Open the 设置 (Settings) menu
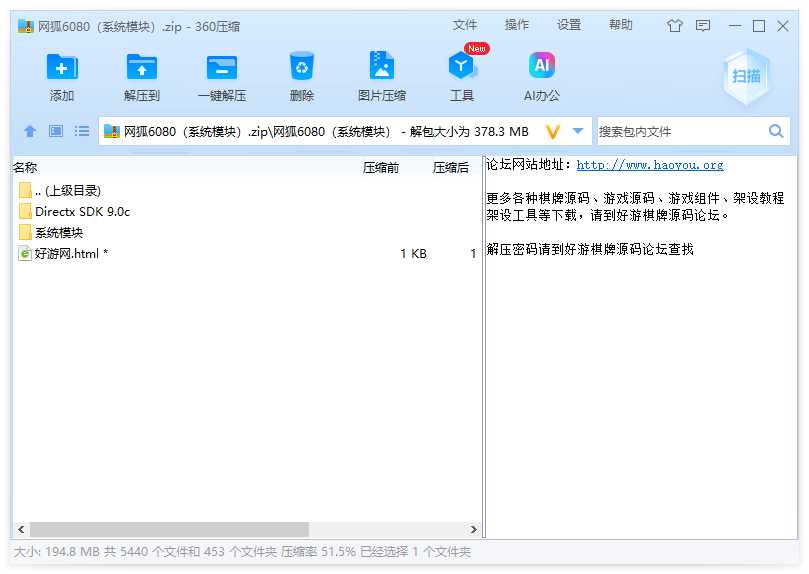 pyautogui.click(x=569, y=25)
